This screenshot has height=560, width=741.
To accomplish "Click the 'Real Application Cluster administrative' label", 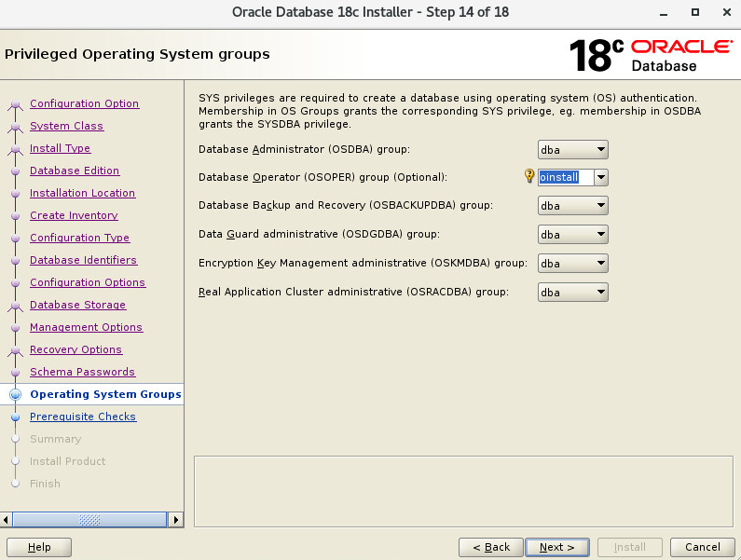I will coord(353,292).
